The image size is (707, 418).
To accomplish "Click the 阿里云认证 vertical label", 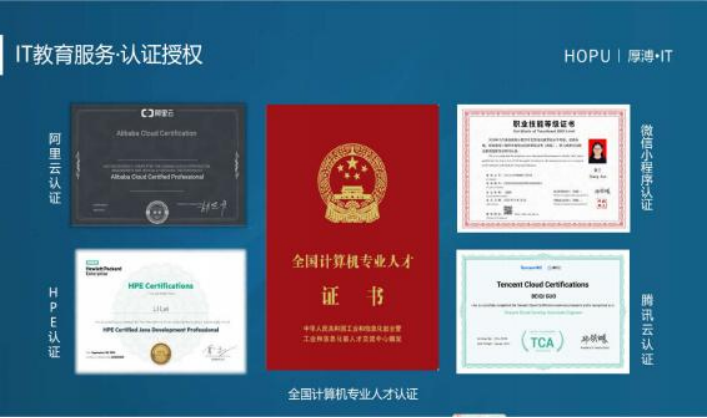I will [x=54, y=167].
